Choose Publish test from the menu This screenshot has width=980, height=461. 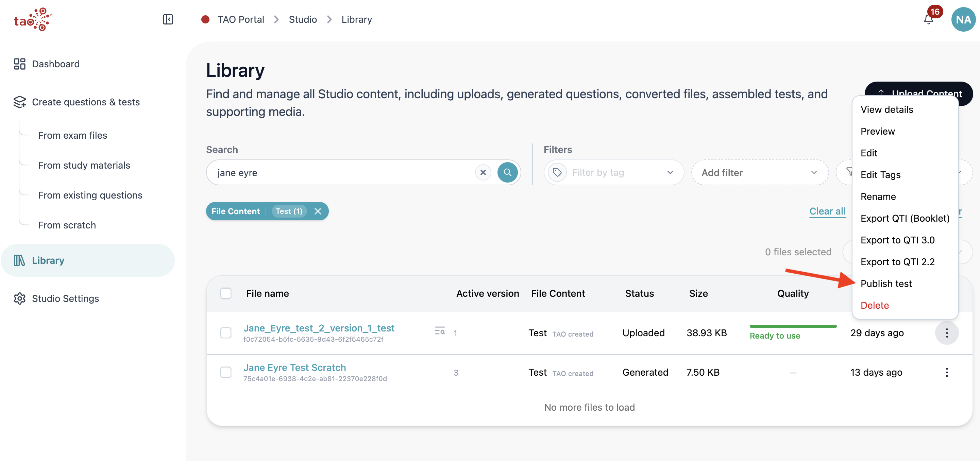click(x=886, y=284)
